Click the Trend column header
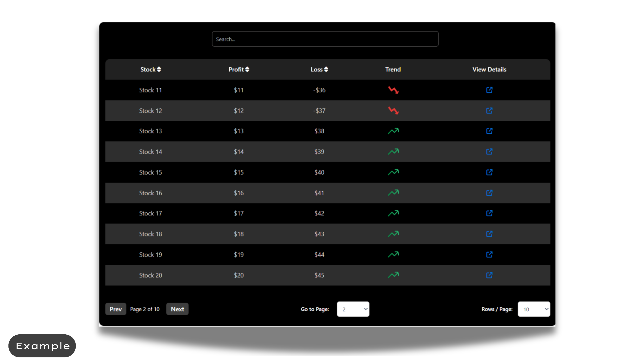The image size is (644, 362). pos(393,70)
